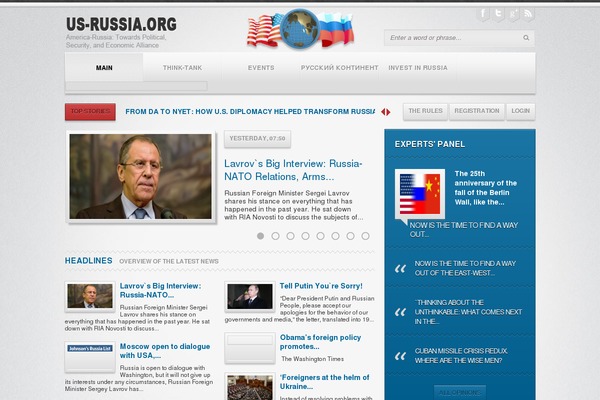Click the REGISTRATION button

(x=477, y=111)
